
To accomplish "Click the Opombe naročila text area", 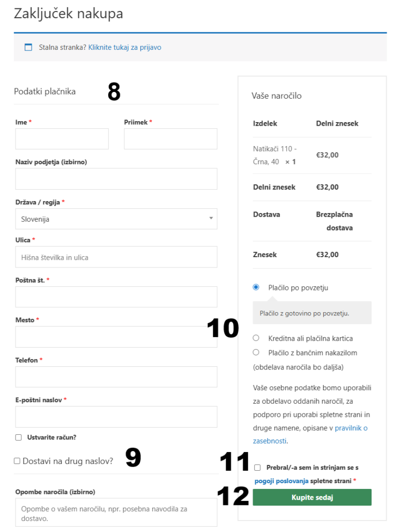I will pyautogui.click(x=116, y=512).
